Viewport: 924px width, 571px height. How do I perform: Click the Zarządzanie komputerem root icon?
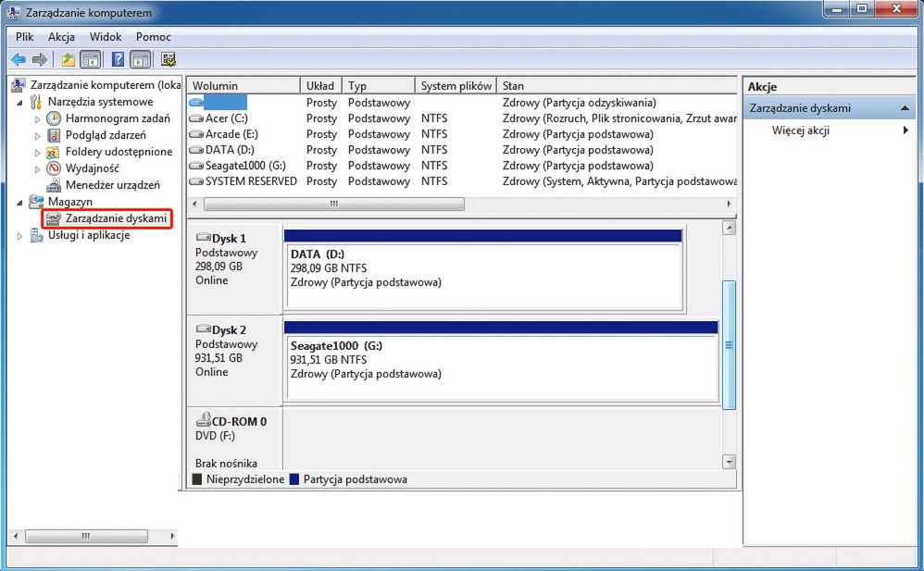pyautogui.click(x=19, y=85)
